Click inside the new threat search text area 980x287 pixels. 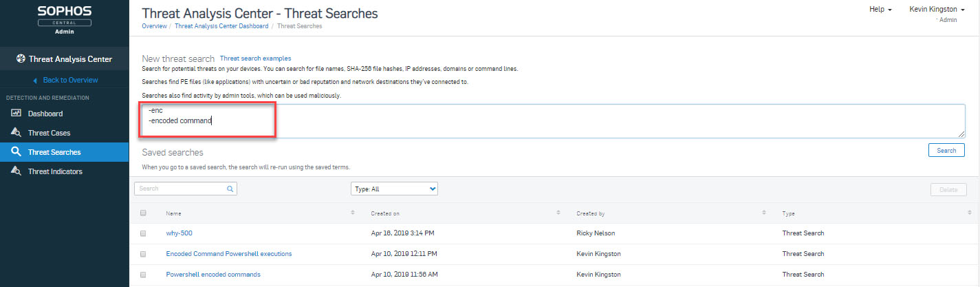click(x=553, y=121)
